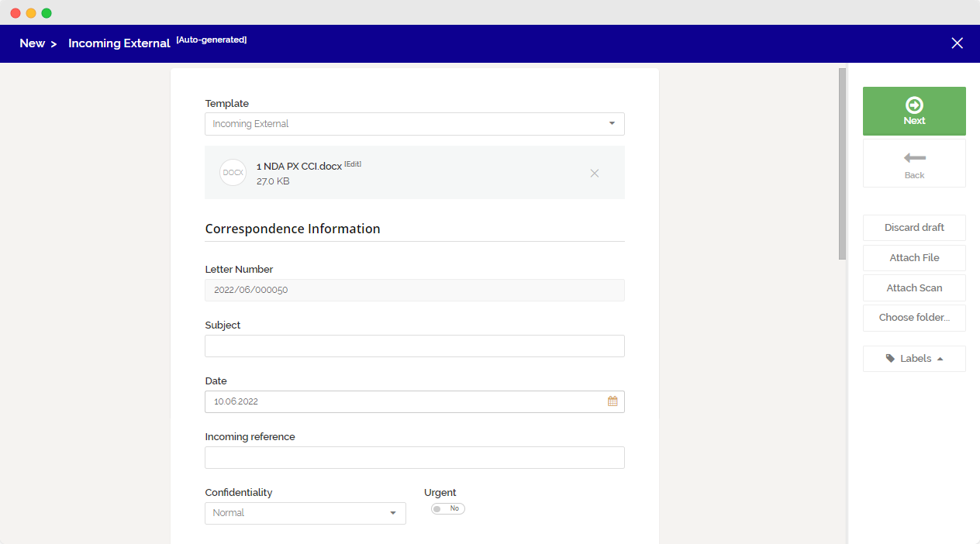Click the tag icon beside Labels
Screen dimensions: 980x544
tap(890, 359)
